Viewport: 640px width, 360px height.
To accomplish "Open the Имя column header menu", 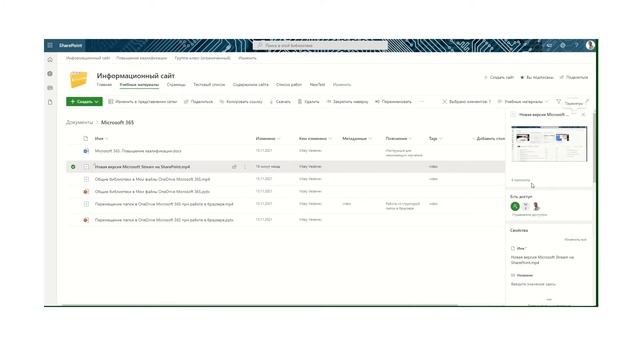I will click(x=101, y=139).
